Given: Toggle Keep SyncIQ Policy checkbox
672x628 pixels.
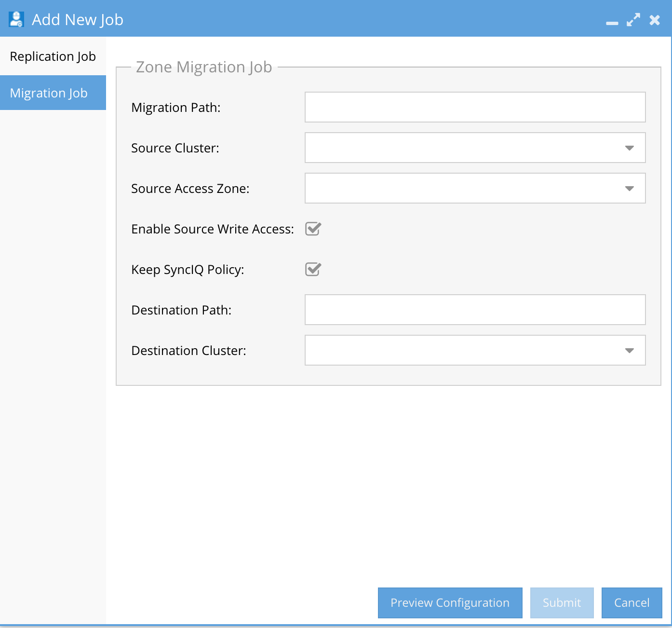Looking at the screenshot, I should click(x=313, y=269).
